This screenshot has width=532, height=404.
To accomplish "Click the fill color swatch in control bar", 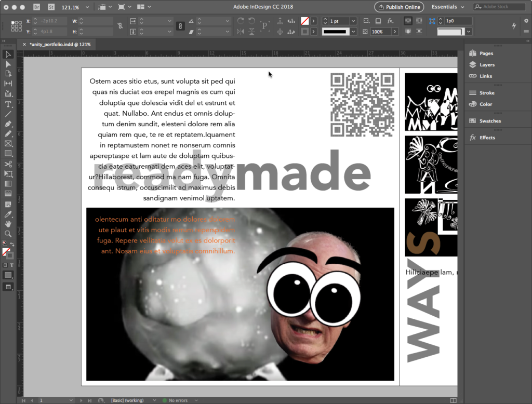I will [x=305, y=21].
